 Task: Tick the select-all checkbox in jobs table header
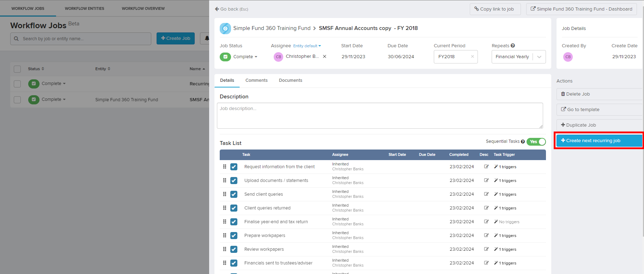(x=17, y=69)
